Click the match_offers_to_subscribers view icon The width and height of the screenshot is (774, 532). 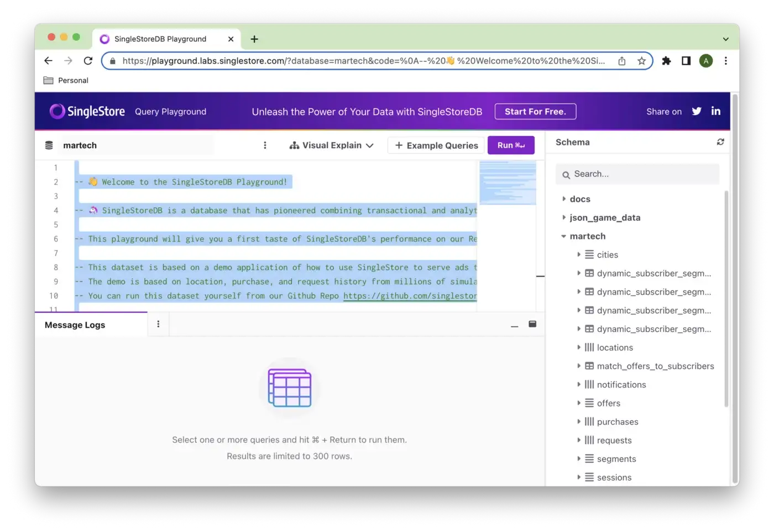pos(589,366)
